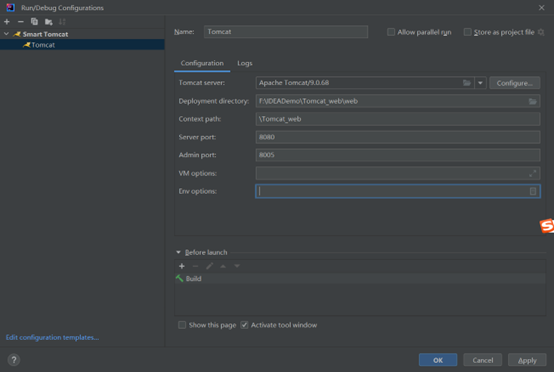Select the Tomcat configuration entry
Screen dimensions: 554x372
82,45
